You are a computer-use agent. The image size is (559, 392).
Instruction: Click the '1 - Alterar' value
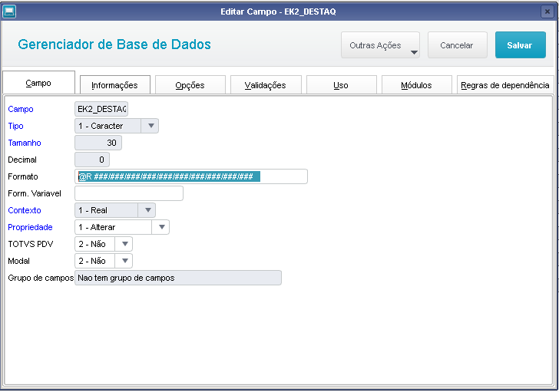click(x=97, y=227)
